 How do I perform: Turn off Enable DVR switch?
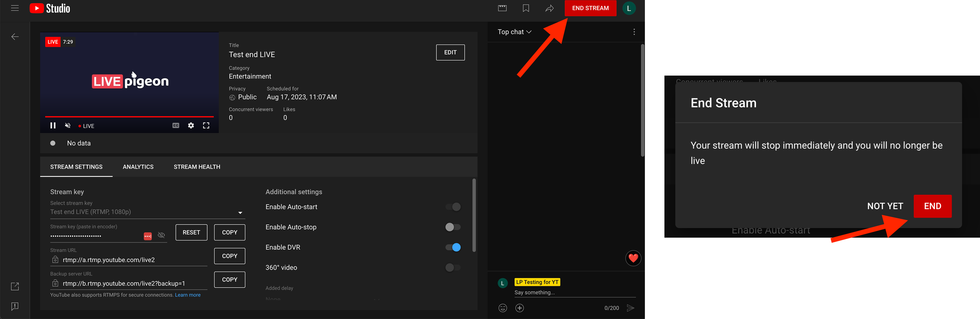pos(453,247)
